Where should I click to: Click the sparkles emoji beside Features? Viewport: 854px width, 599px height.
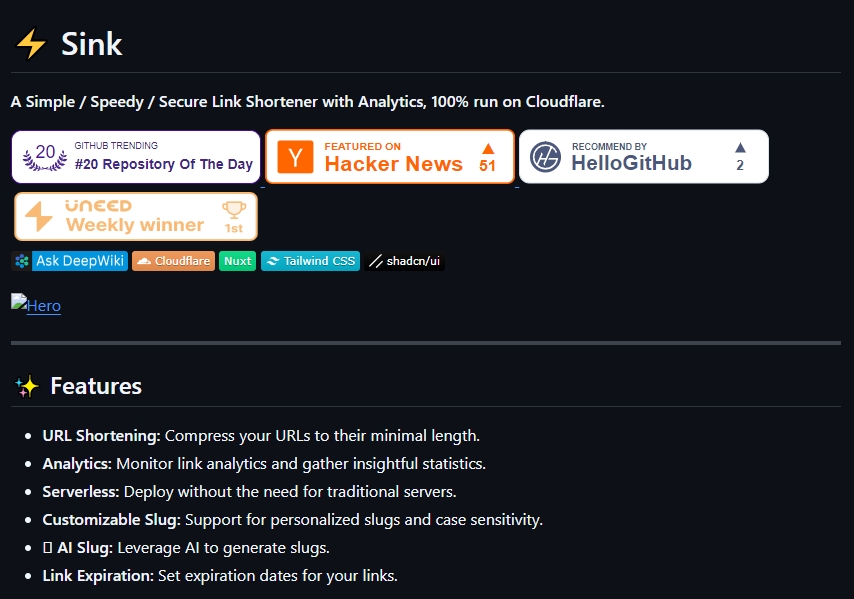pos(27,387)
